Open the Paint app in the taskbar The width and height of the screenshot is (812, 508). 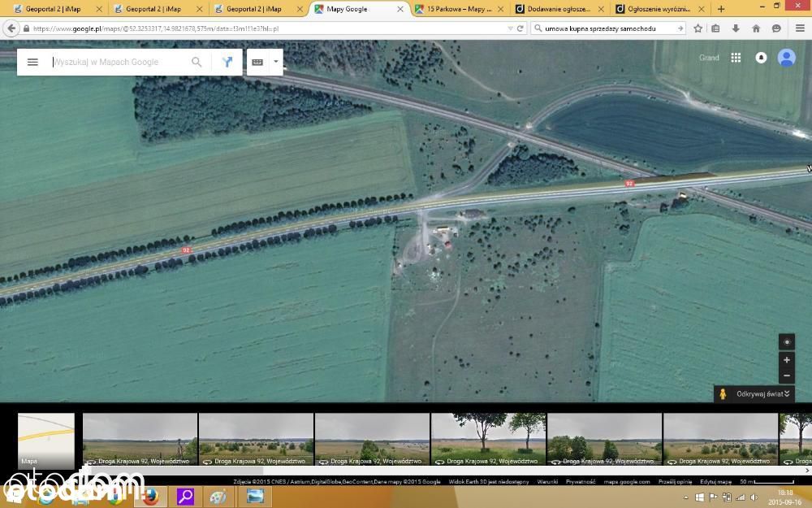(x=219, y=497)
